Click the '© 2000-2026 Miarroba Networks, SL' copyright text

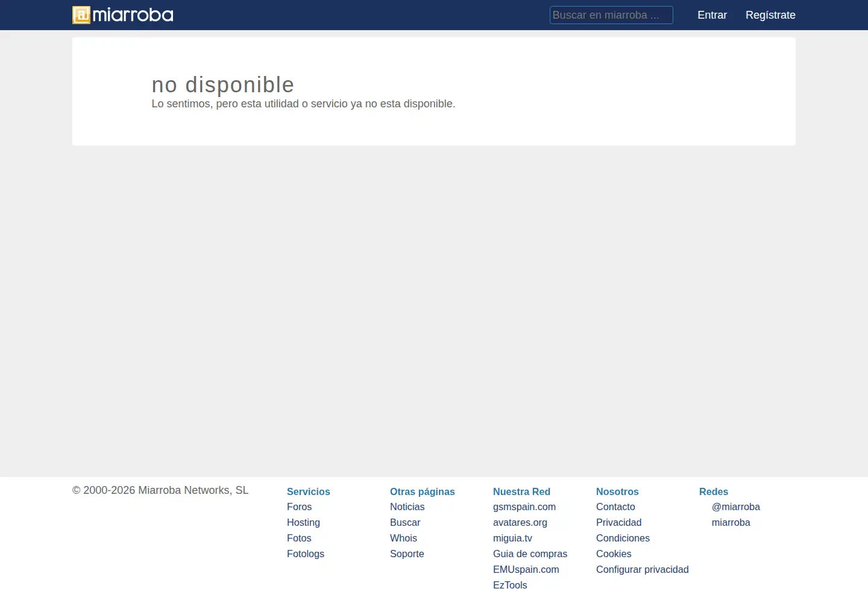160,490
